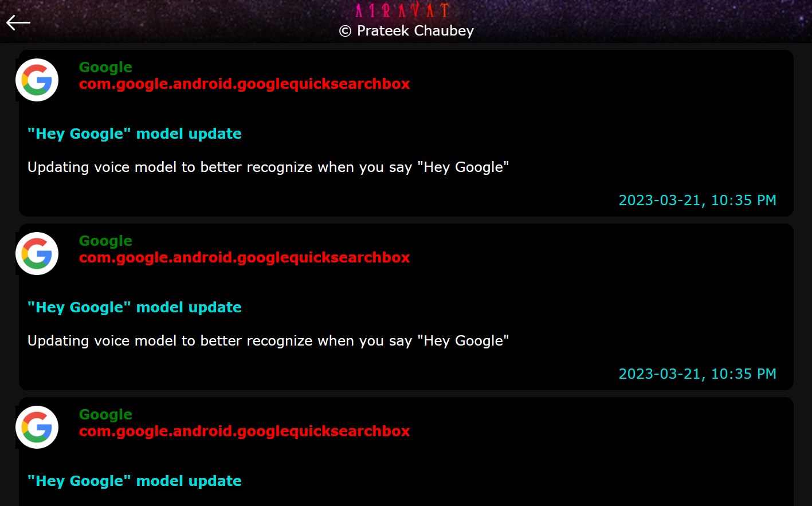The image size is (812, 506).
Task: Click empty area of the first notification card
Action: (x=602, y=115)
